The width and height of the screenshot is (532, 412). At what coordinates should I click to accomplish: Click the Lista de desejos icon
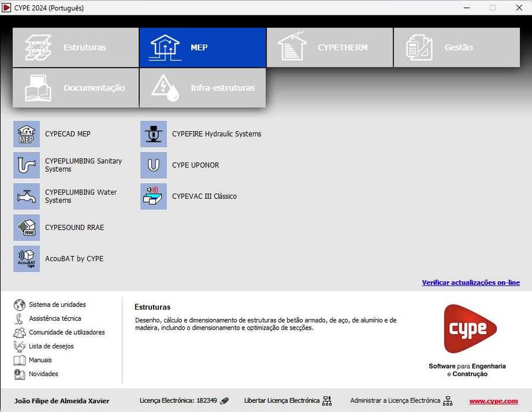click(19, 346)
